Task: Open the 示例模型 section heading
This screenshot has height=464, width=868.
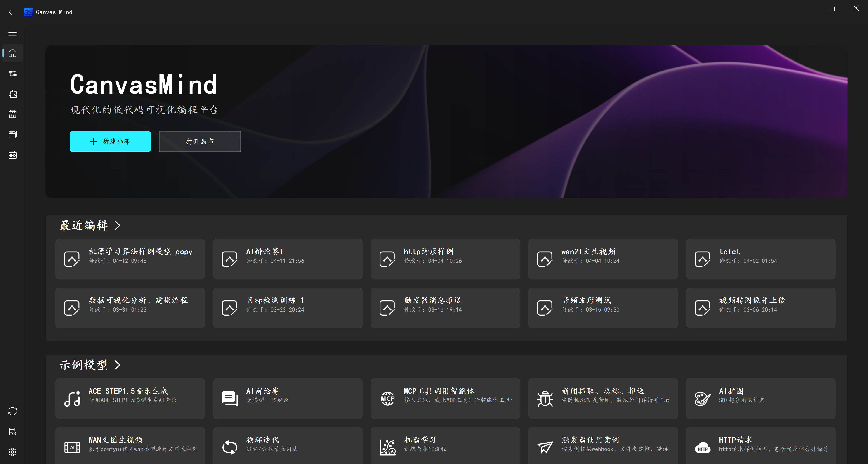Action: [84, 365]
